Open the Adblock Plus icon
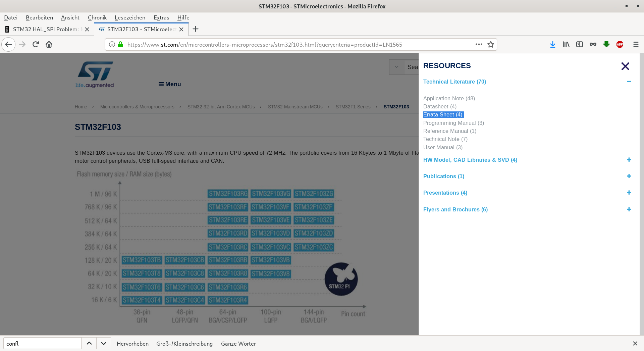Image resolution: width=644 pixels, height=351 pixels. tap(620, 44)
